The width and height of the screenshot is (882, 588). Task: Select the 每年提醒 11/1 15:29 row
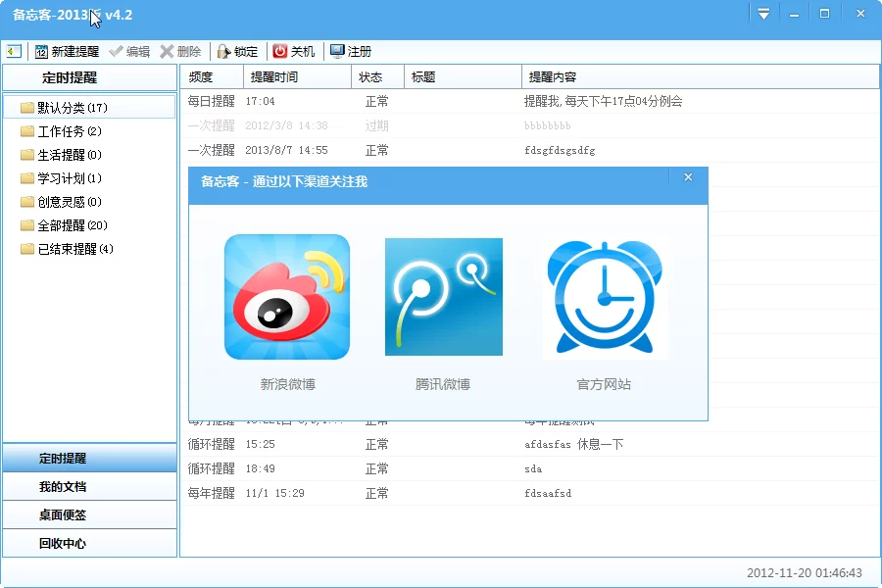point(530,494)
